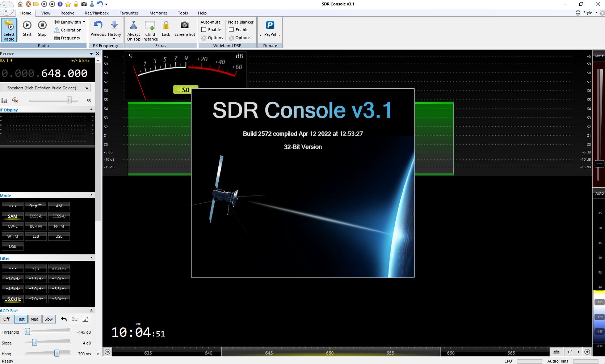Screen dimensions: 605x364
Task: Enable the Noise Blanker checkbox
Action: (231, 30)
